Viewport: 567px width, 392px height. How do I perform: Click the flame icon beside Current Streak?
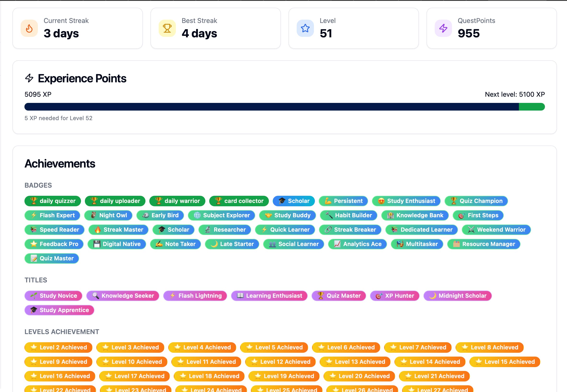pyautogui.click(x=29, y=28)
